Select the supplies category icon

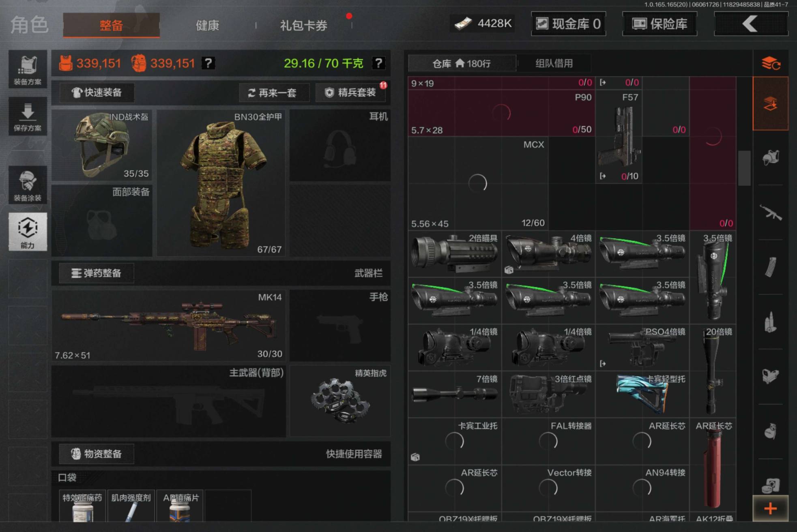tap(771, 485)
